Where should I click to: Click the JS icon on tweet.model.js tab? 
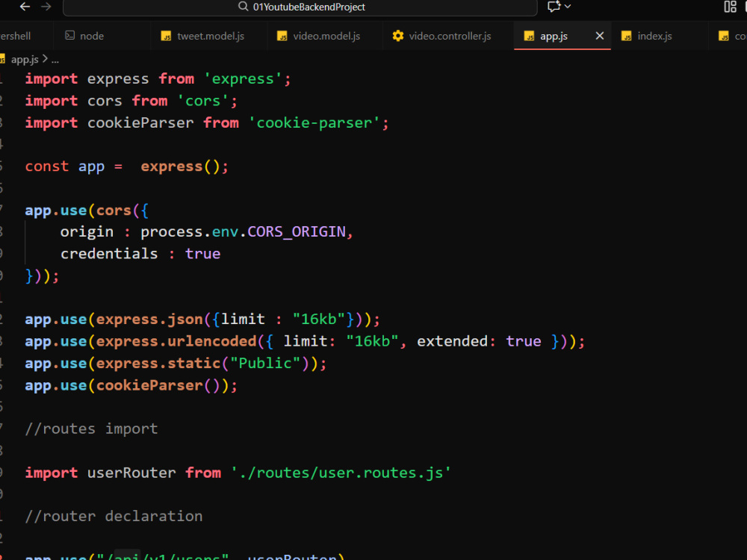(166, 36)
